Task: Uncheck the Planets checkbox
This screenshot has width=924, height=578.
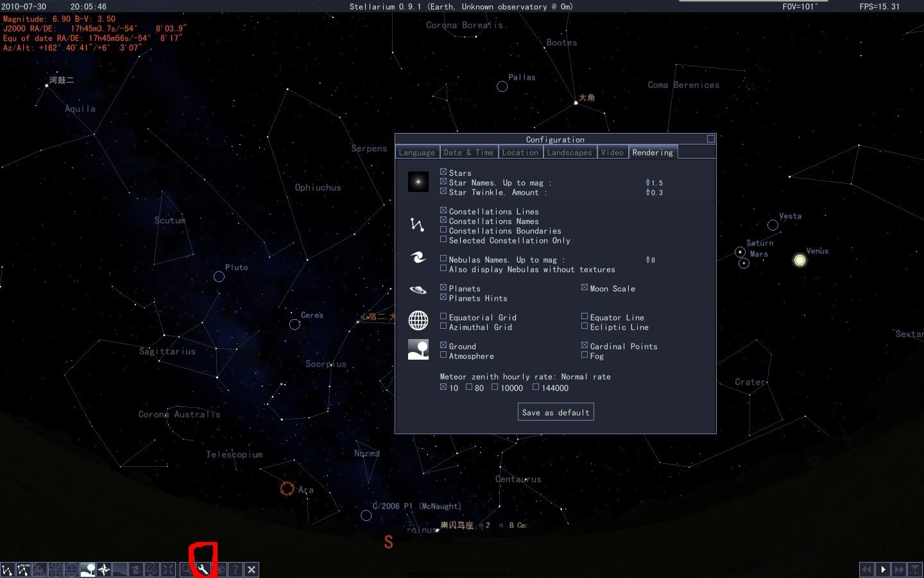Action: pos(443,288)
